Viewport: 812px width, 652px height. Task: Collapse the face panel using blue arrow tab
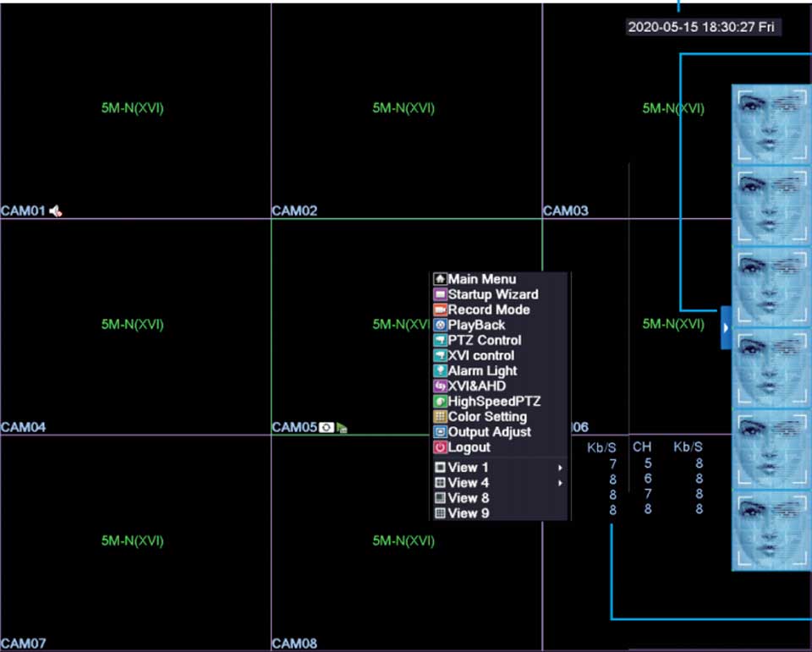pos(725,327)
